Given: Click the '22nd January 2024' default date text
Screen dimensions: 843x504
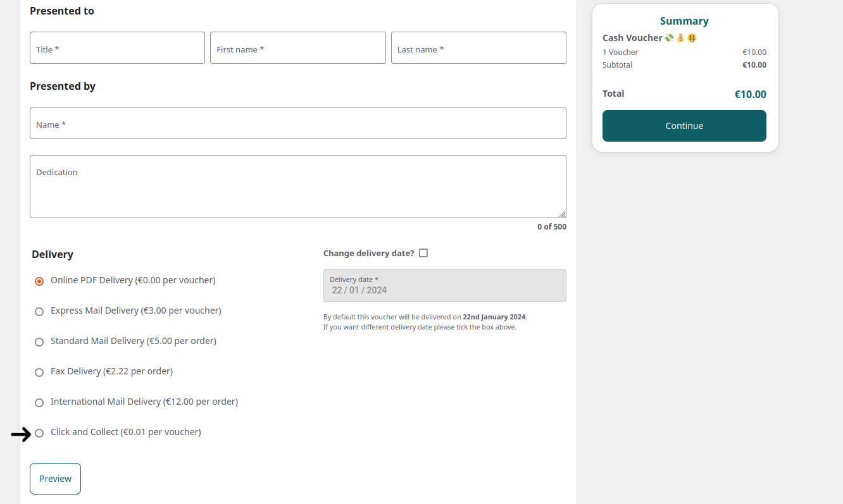Looking at the screenshot, I should click(494, 317).
